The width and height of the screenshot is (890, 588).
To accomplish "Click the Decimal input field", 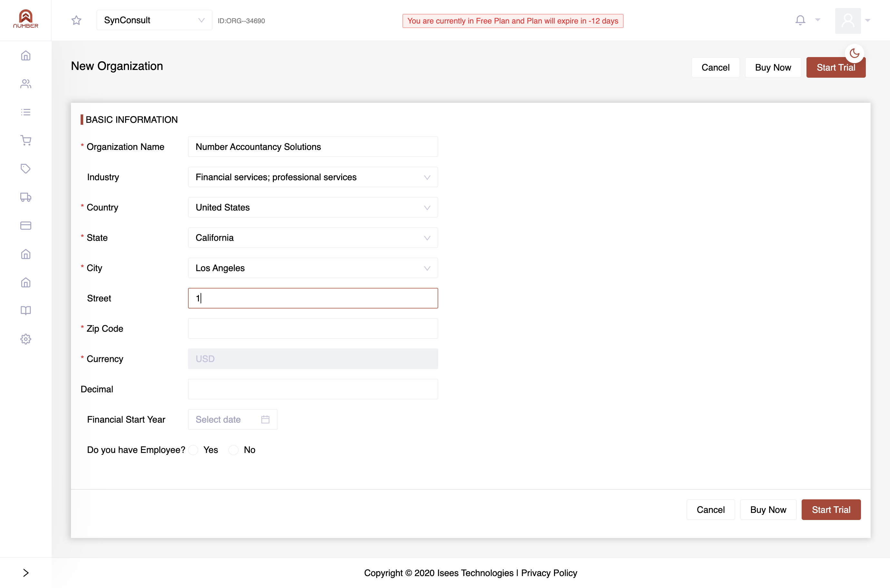I will pyautogui.click(x=313, y=389).
